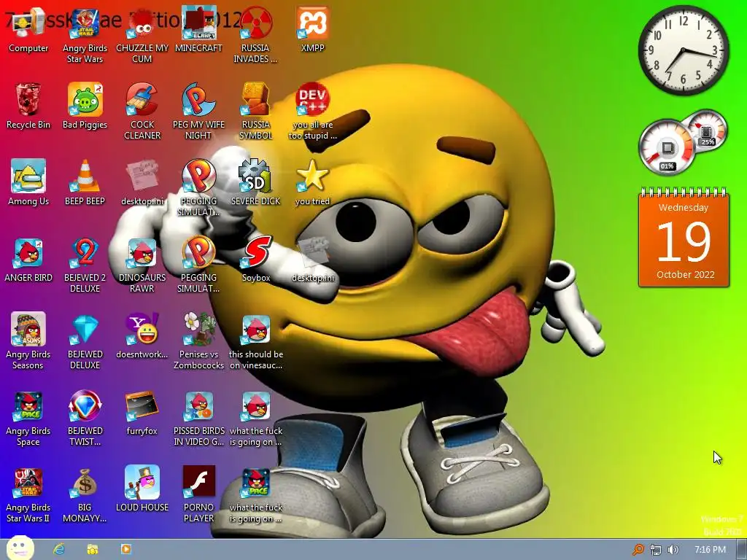Click the volume speaker tray icon

coord(673,550)
